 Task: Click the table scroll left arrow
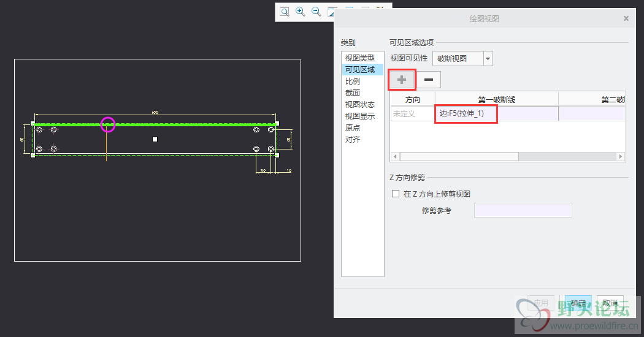pos(395,156)
